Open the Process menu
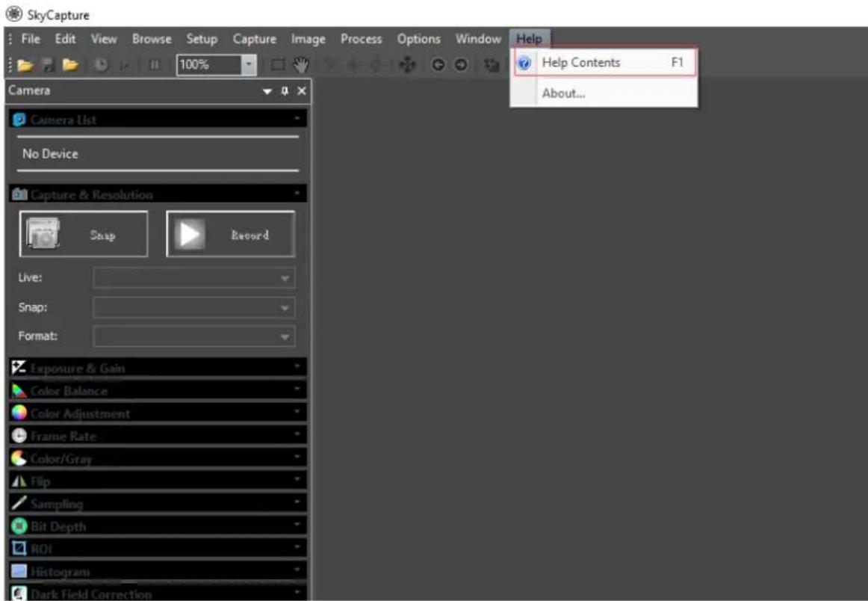Viewport: 868px width, 601px height. (361, 40)
